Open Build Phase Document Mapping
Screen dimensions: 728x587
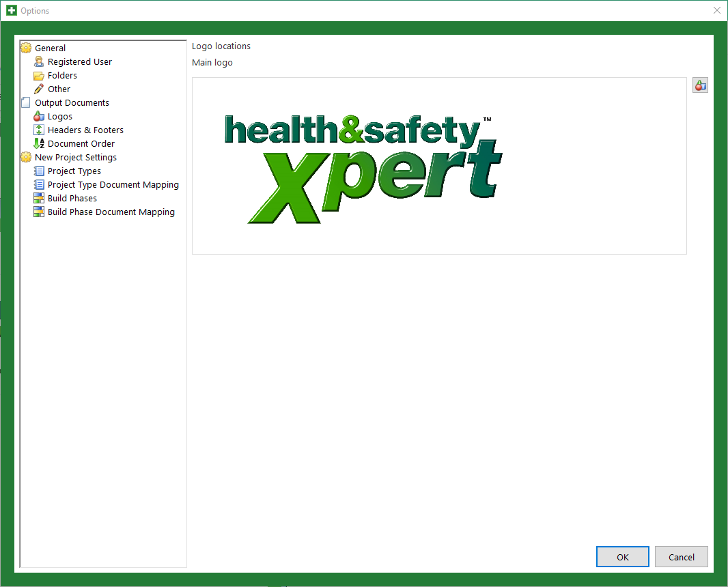(111, 212)
